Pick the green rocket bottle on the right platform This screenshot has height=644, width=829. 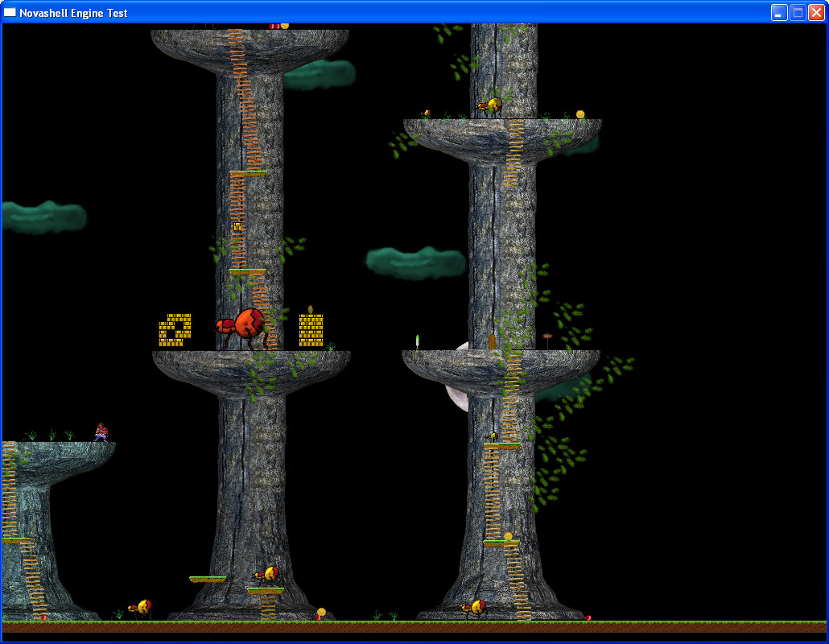click(x=417, y=341)
